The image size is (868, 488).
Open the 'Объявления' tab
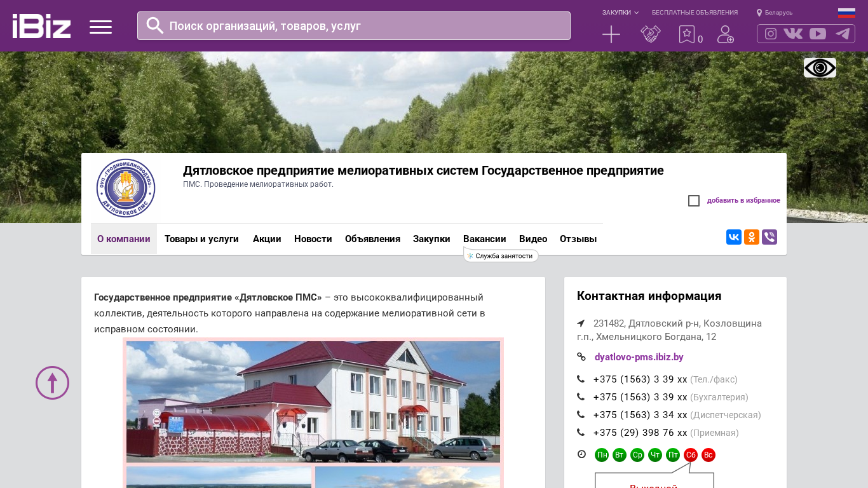tap(372, 239)
